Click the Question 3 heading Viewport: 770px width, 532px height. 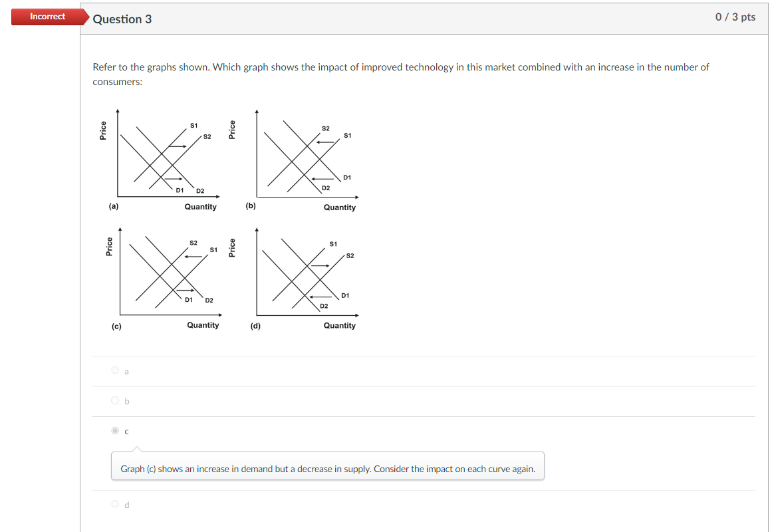pos(123,19)
